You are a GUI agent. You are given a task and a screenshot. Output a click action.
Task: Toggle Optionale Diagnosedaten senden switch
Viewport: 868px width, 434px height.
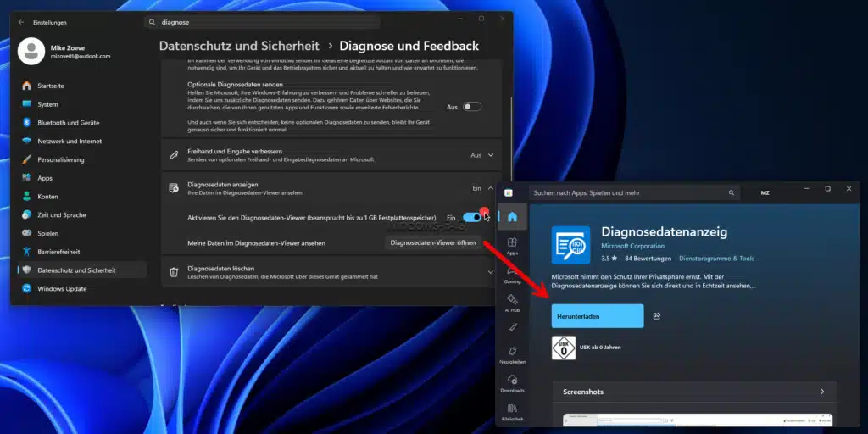pos(472,107)
